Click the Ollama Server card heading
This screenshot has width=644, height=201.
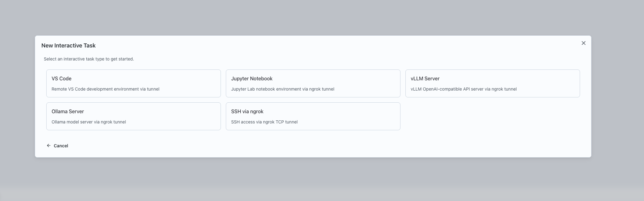coord(67,111)
